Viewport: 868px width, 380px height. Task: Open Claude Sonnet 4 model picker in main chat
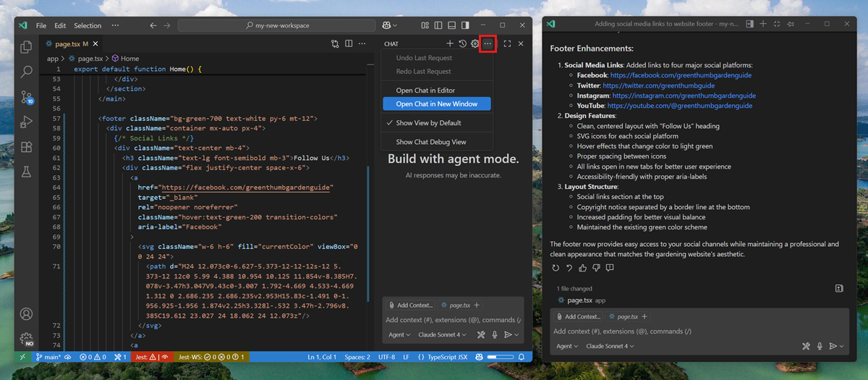tap(444, 335)
